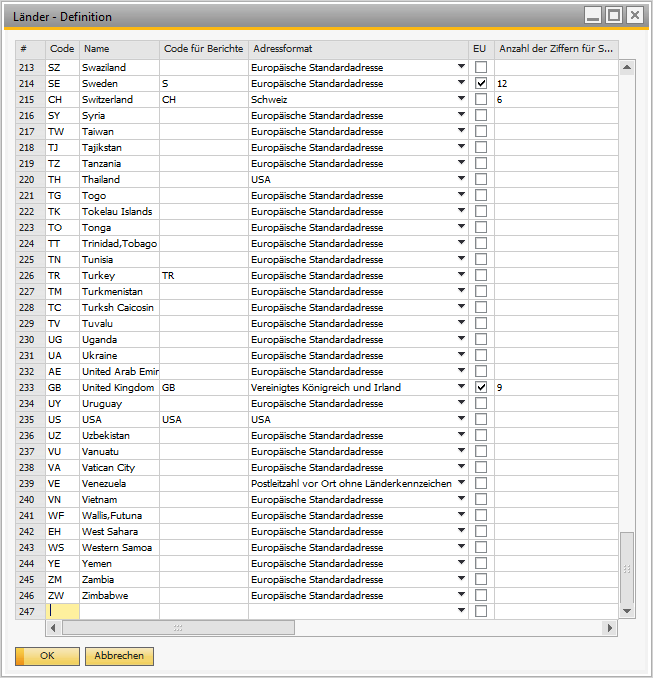
Task: Click the scroll down arrow of vertical scrollbar
Action: point(627,611)
